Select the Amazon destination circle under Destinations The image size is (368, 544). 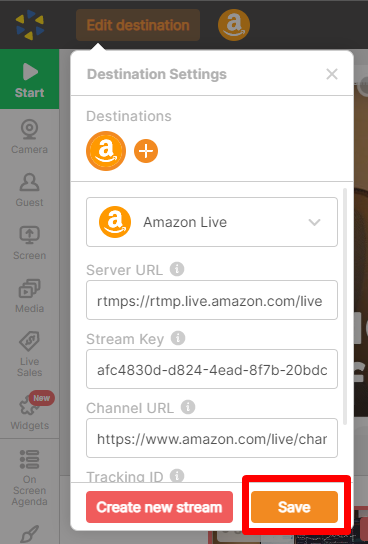[106, 151]
